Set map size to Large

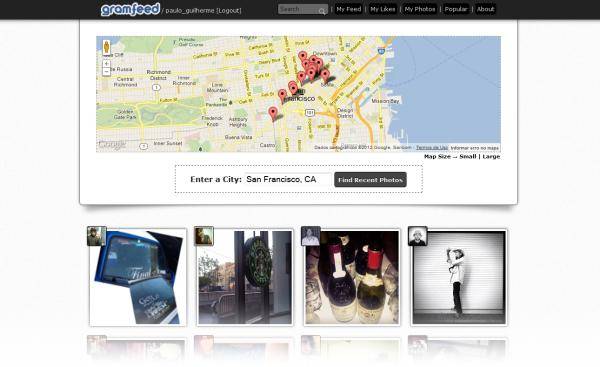pos(491,157)
